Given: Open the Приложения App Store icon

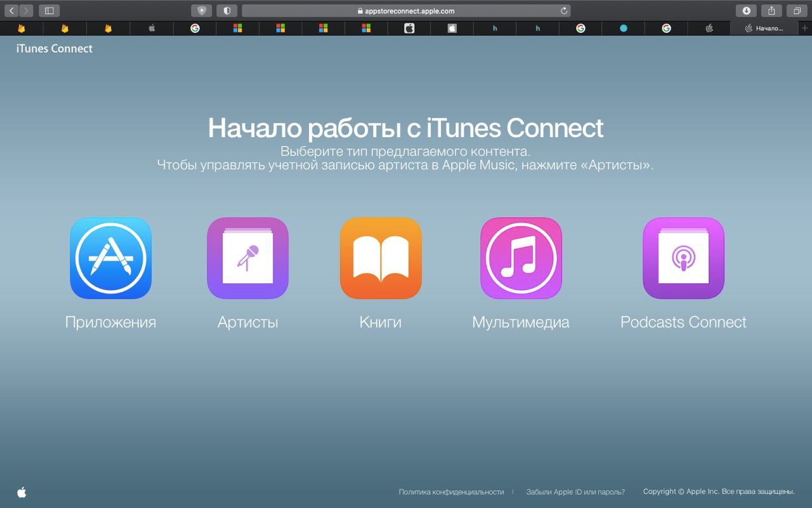Looking at the screenshot, I should pyautogui.click(x=110, y=258).
